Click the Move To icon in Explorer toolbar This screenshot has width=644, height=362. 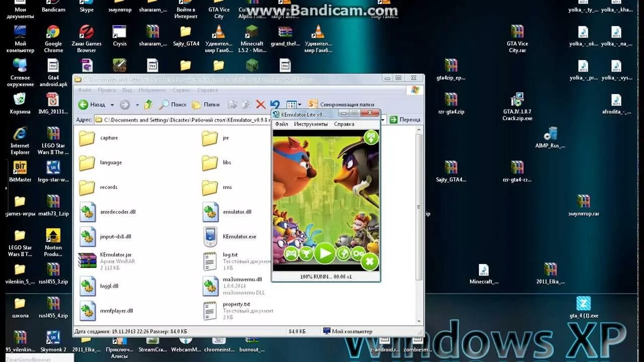(232, 105)
